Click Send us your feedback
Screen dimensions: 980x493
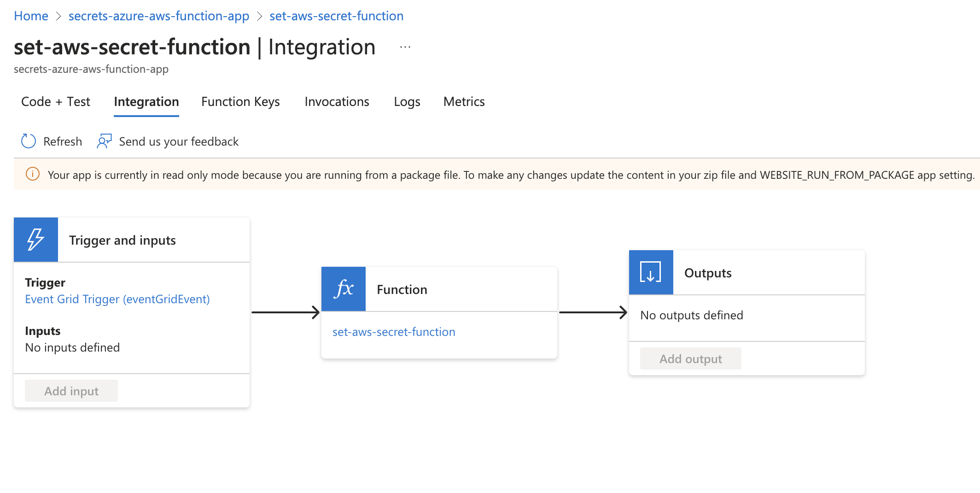[179, 141]
